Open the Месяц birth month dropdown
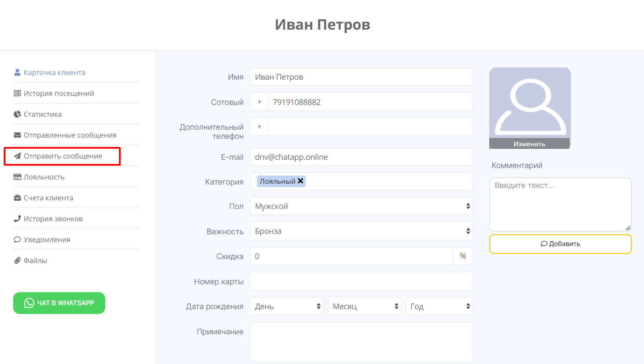The image size is (644, 364). coord(364,307)
